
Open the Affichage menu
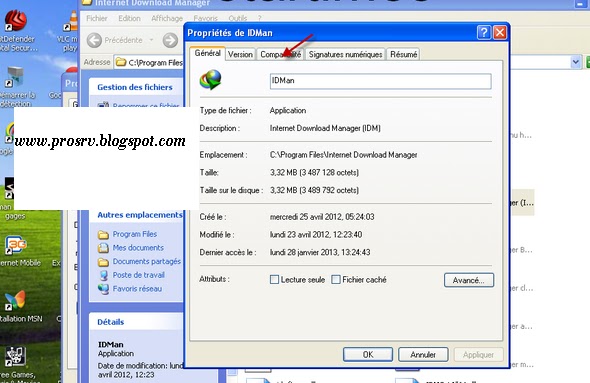167,18
